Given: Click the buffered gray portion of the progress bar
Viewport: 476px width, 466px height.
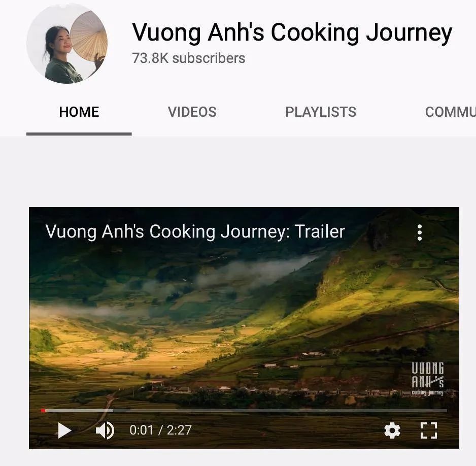Looking at the screenshot, I should point(79,411).
